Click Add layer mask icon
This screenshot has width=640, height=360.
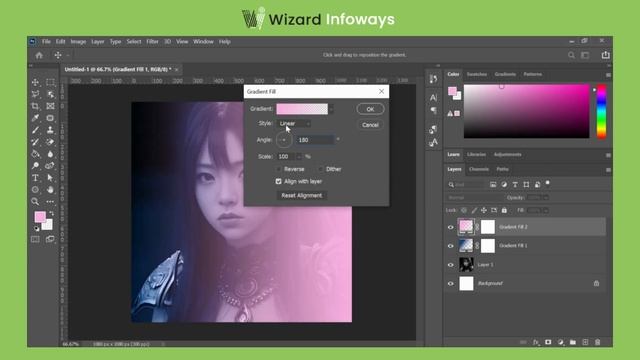point(548,342)
